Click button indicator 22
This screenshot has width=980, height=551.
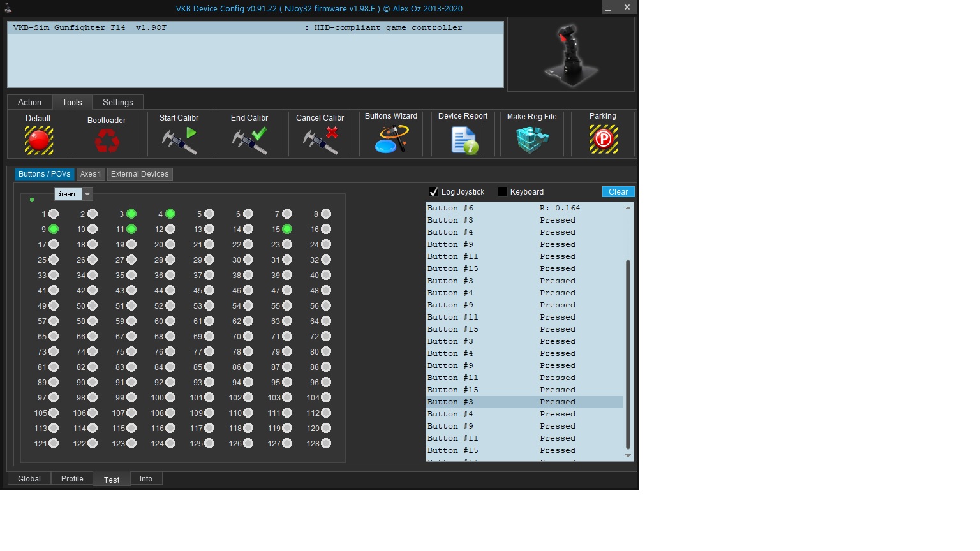click(x=248, y=244)
